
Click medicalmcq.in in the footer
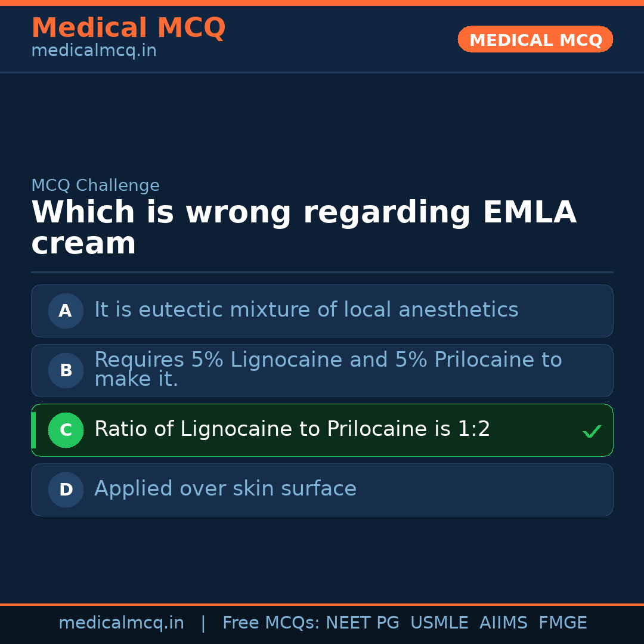tap(121, 623)
